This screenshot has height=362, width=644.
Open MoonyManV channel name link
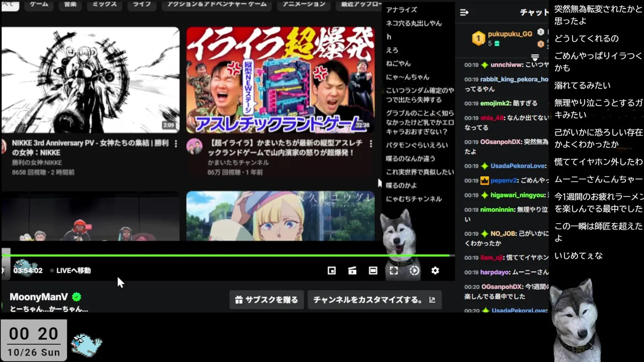(39, 297)
